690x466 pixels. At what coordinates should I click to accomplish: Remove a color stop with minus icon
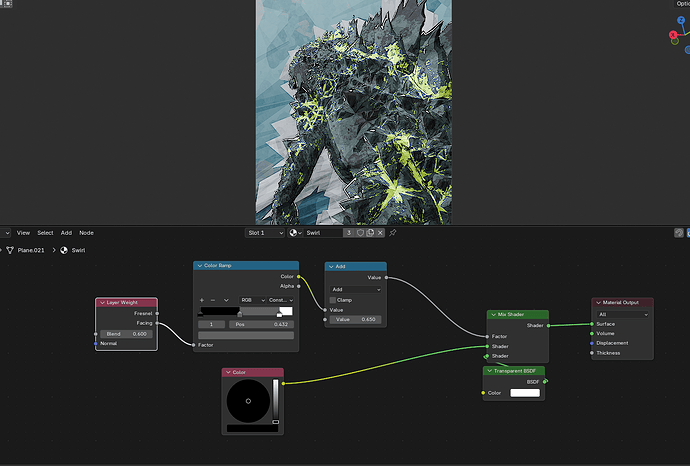click(213, 300)
